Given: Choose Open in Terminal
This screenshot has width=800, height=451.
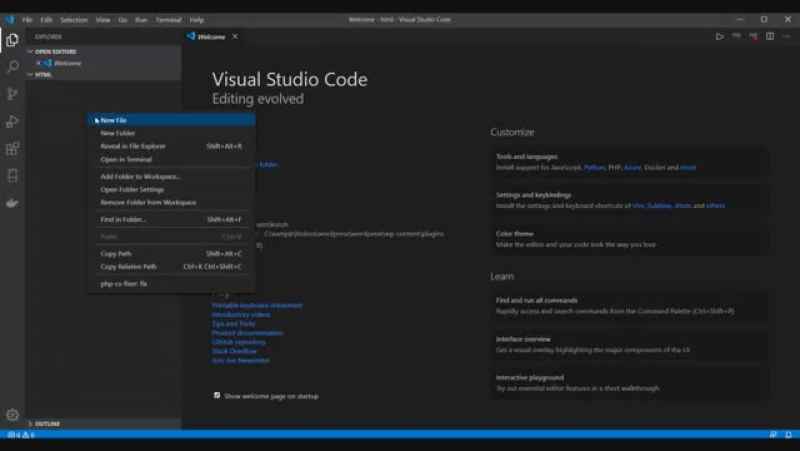Looking at the screenshot, I should (171, 159).
